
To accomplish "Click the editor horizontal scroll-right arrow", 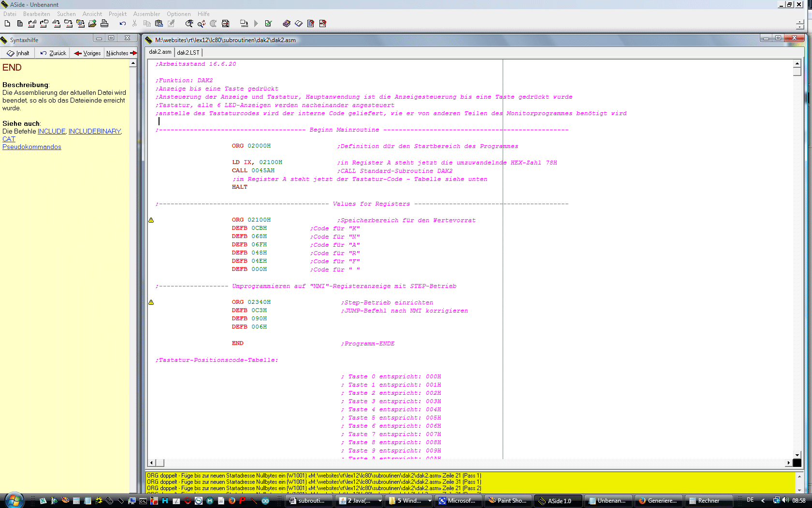I will pos(789,463).
